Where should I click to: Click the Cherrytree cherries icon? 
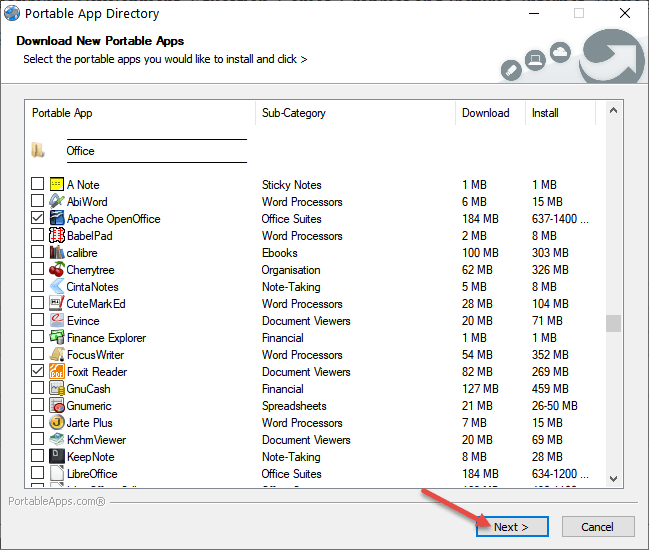tap(57, 269)
